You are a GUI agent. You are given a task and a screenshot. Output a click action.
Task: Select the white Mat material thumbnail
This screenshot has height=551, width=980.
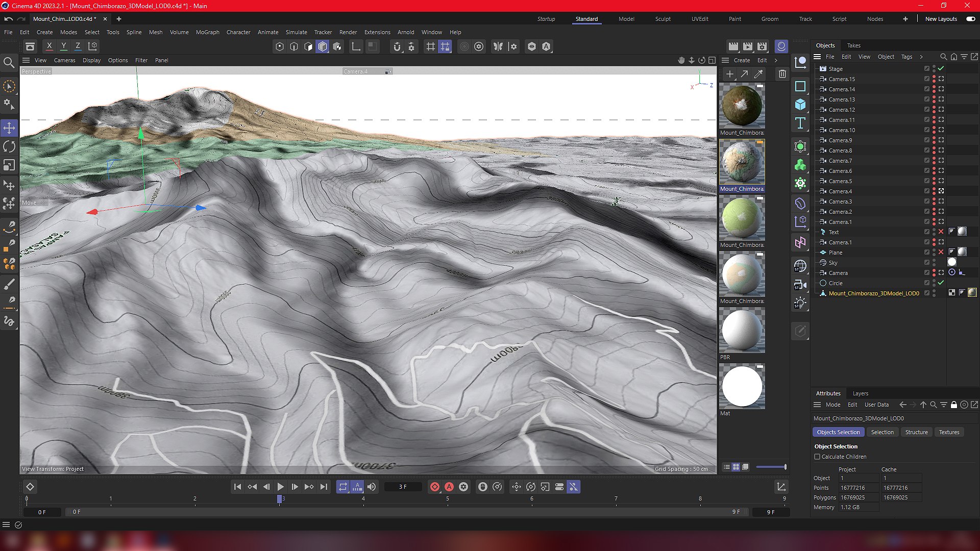742,386
